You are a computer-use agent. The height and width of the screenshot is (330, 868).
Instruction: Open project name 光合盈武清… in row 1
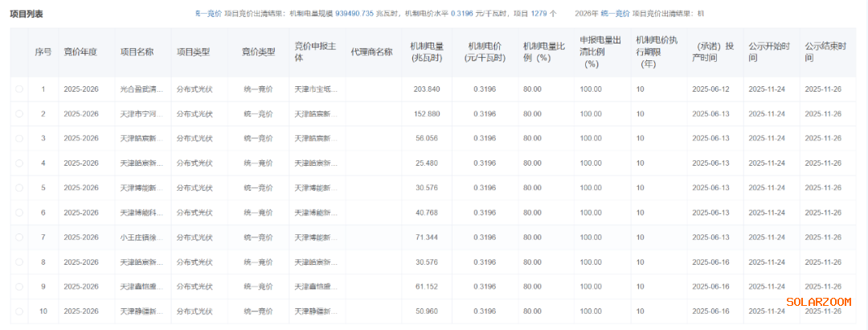(137, 89)
